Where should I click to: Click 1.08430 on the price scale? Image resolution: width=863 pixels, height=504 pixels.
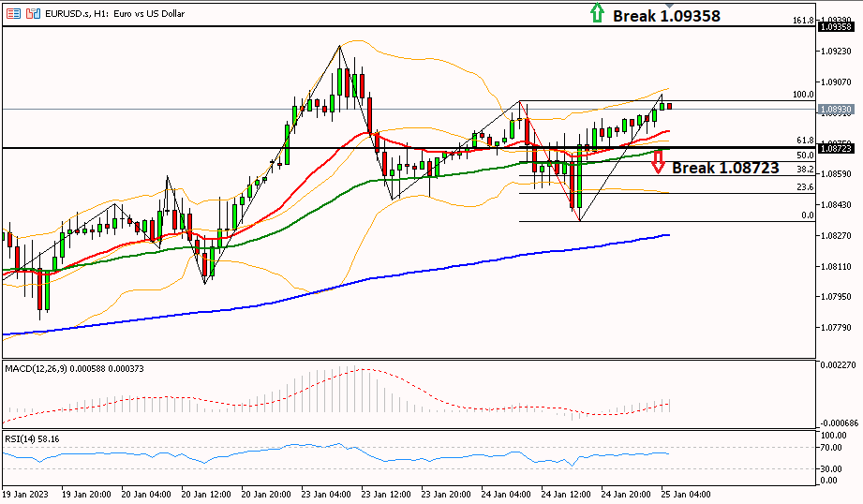tap(836, 204)
